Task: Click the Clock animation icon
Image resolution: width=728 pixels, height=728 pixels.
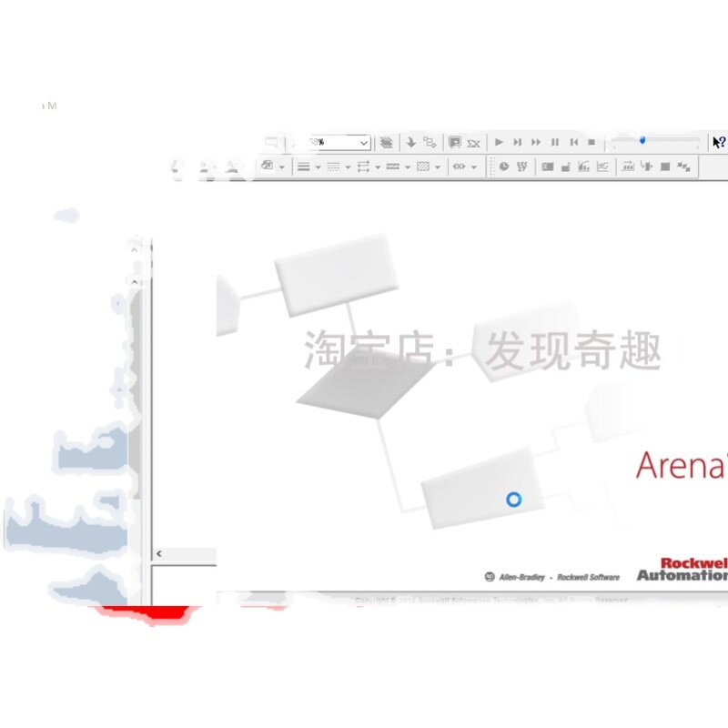Action: pyautogui.click(x=504, y=167)
